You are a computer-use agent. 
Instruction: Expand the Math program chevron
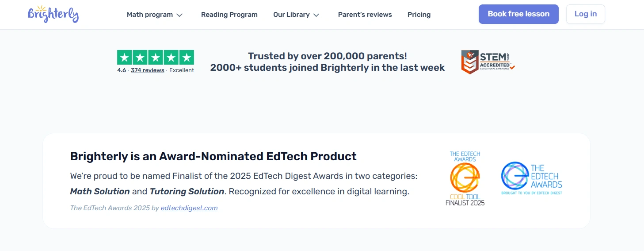click(179, 15)
